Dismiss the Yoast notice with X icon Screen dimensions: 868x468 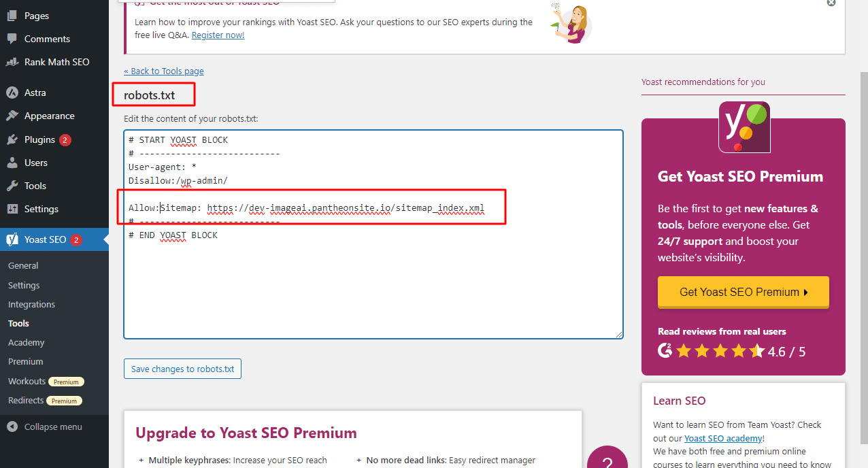831,3
